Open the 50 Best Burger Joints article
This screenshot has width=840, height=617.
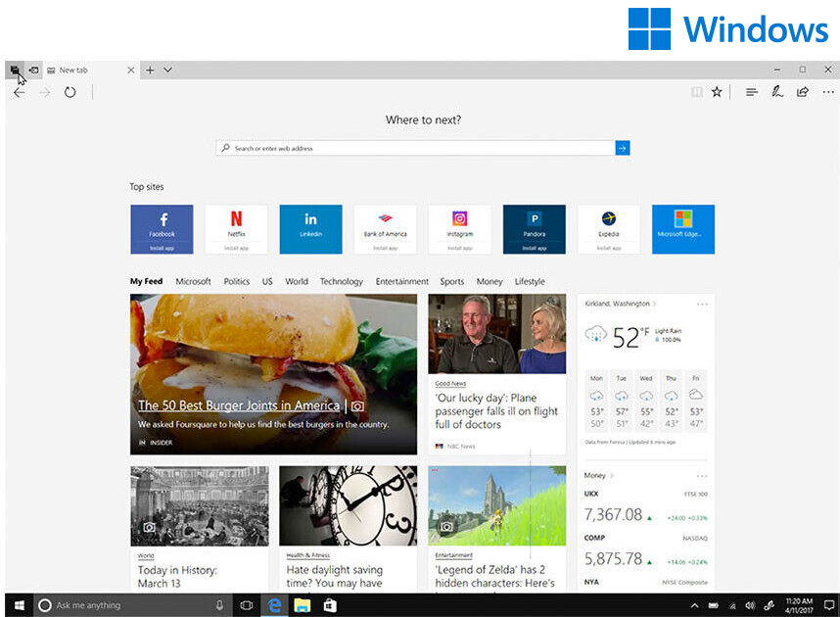pyautogui.click(x=238, y=404)
